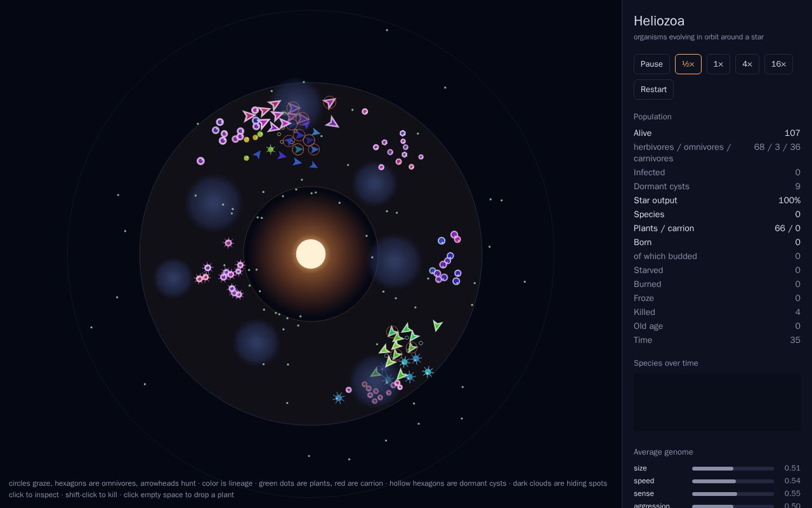Inspect the rightmost cyan spiky organism
This screenshot has height=508, width=812.
[428, 371]
